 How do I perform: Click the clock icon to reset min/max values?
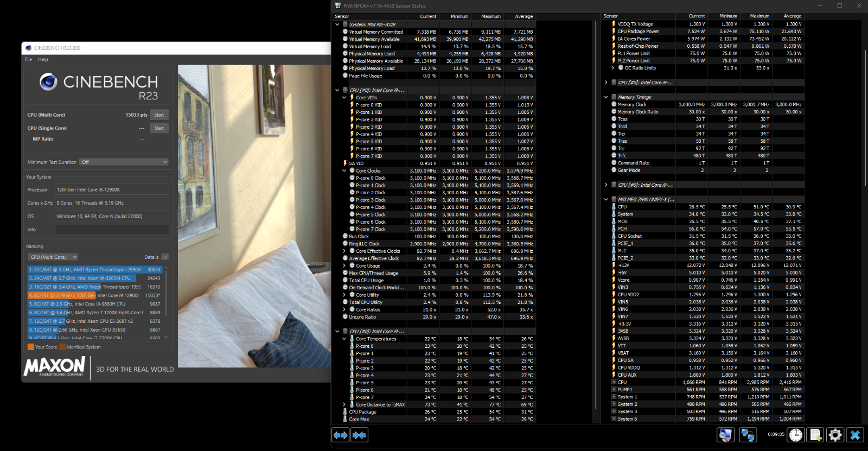tap(796, 435)
